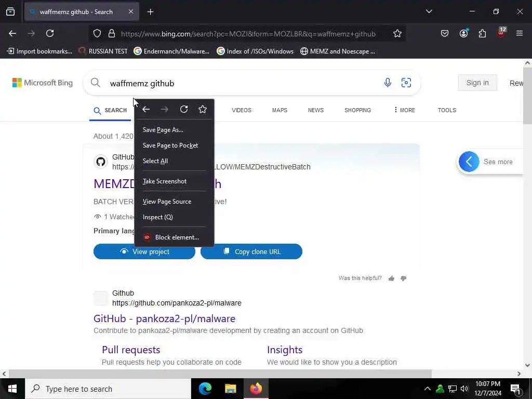Image resolution: width=532 pixels, height=399 pixels.
Task: Switch to the SHOPPING tab
Action: pyautogui.click(x=357, y=110)
